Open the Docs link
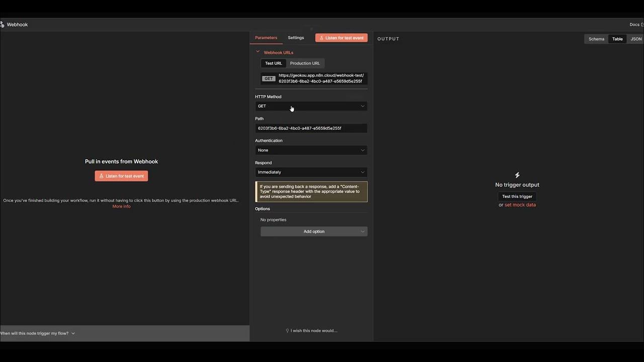The height and width of the screenshot is (362, 644). point(636,25)
